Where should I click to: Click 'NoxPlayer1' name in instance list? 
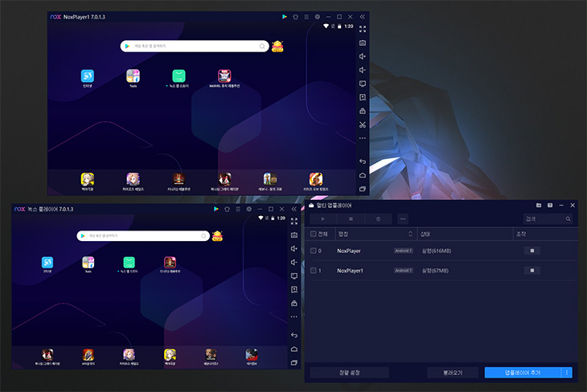coord(350,271)
